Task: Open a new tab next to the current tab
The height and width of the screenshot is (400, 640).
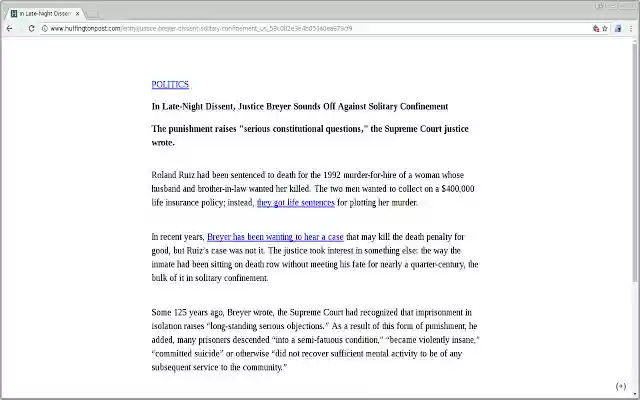Action: (94, 13)
